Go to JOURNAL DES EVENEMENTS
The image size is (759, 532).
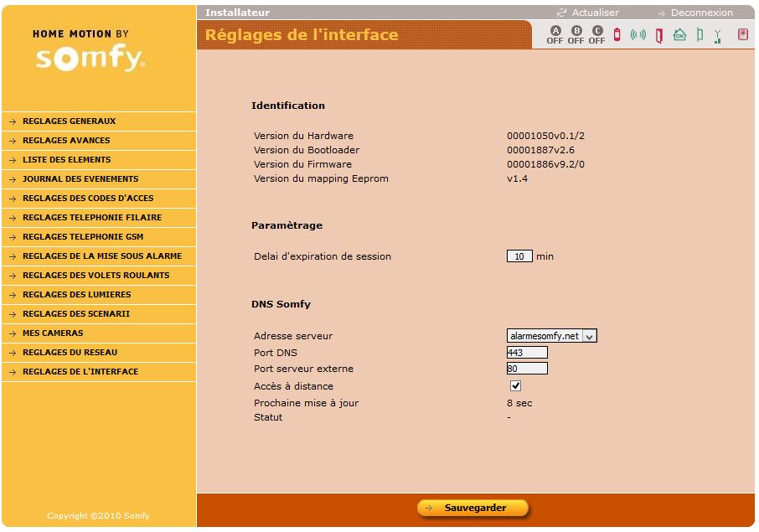[x=80, y=179]
